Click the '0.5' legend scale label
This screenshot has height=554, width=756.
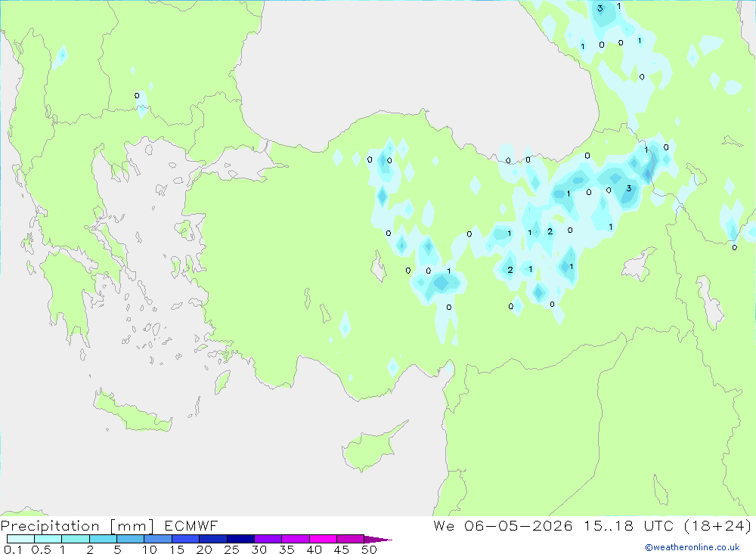pyautogui.click(x=41, y=549)
